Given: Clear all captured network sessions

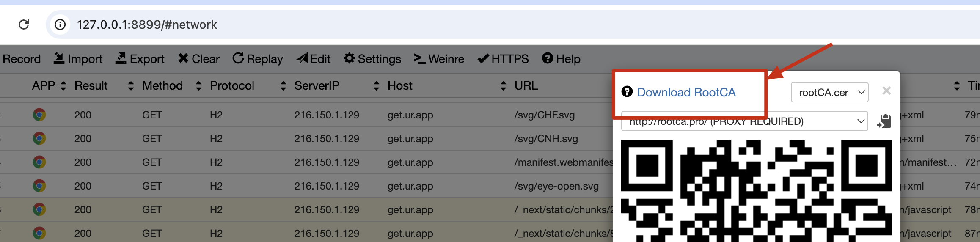Looking at the screenshot, I should [x=199, y=59].
